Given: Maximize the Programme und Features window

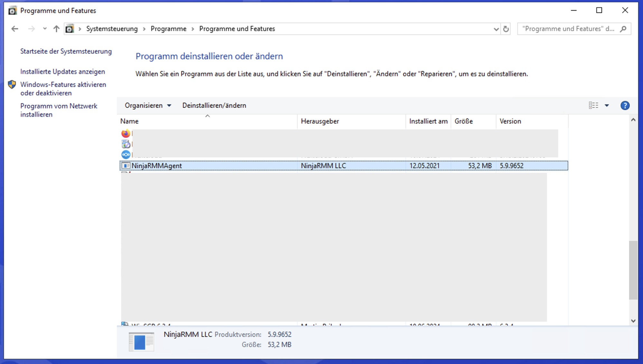Looking at the screenshot, I should [x=599, y=10].
